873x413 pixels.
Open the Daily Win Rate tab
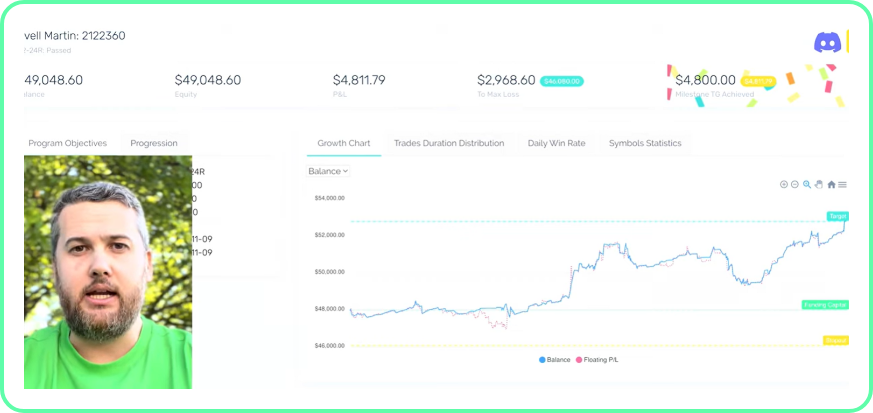(556, 143)
